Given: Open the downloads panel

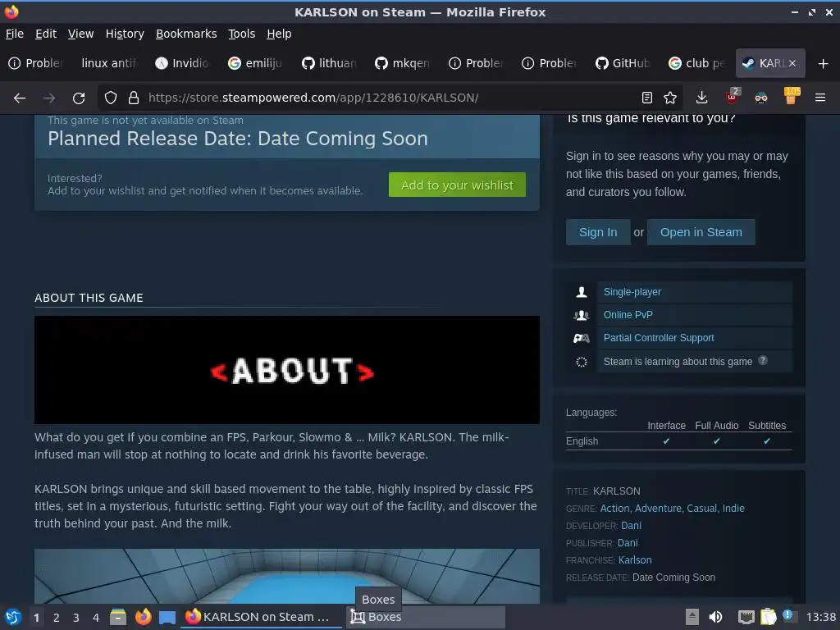Looking at the screenshot, I should coord(701,98).
